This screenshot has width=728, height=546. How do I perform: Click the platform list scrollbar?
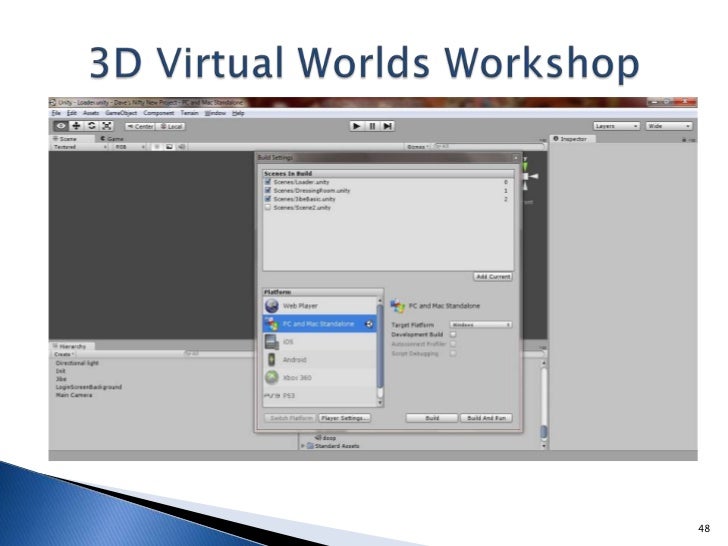[380, 352]
